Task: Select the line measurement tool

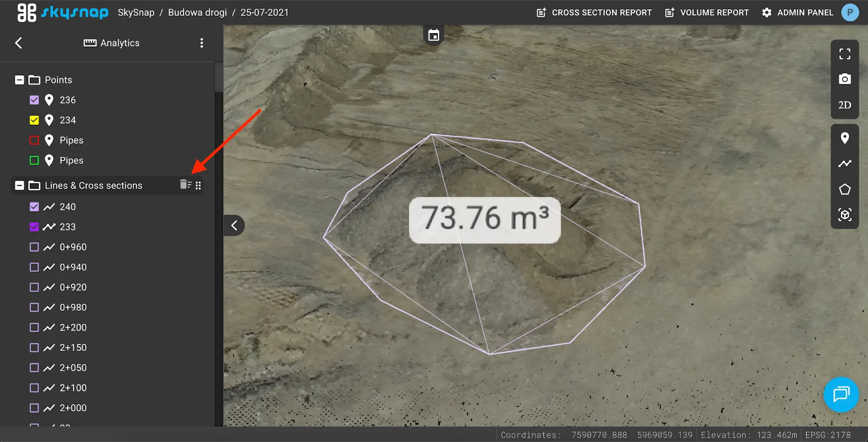Action: click(844, 163)
